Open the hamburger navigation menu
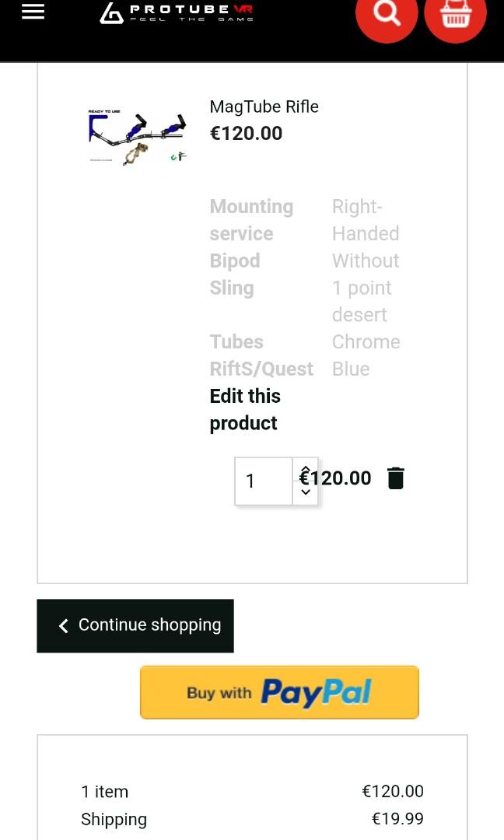The image size is (504, 840). click(x=33, y=12)
